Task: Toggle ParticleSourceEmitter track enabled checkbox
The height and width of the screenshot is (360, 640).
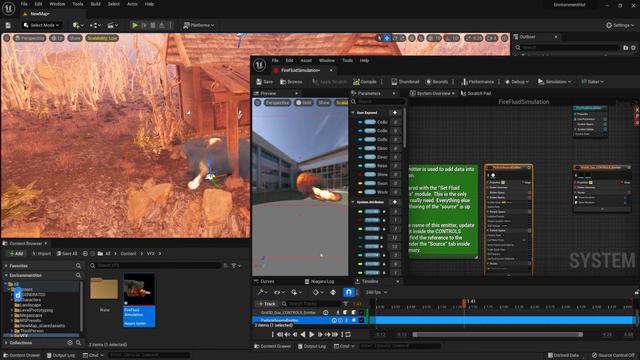Action: (361, 321)
